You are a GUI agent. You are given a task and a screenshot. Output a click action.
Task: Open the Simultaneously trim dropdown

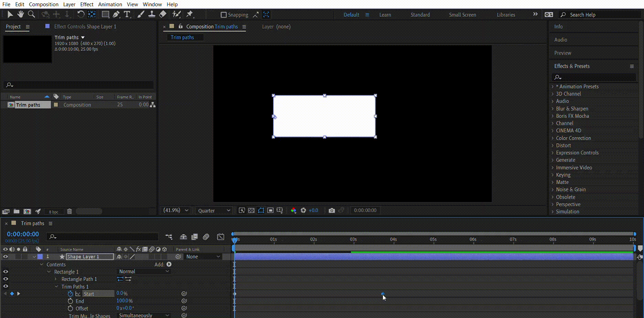tap(144, 315)
